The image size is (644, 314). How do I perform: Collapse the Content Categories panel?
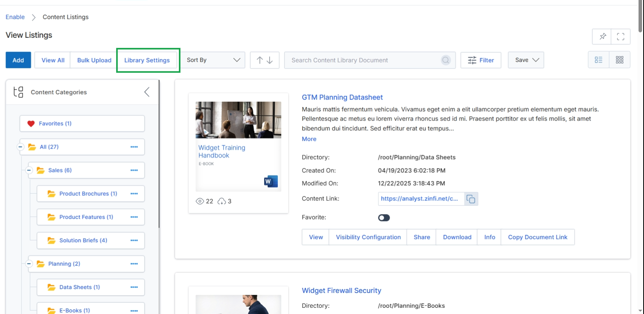(x=147, y=92)
